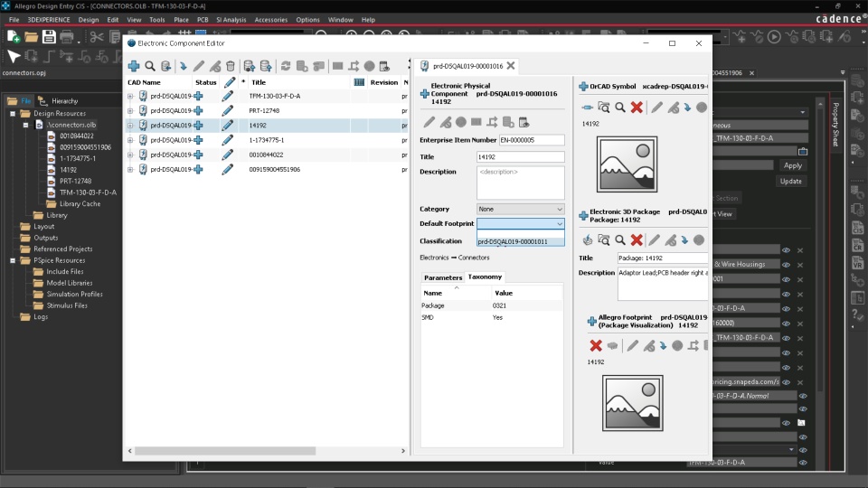
Task: Open File menu
Action: [14, 19]
